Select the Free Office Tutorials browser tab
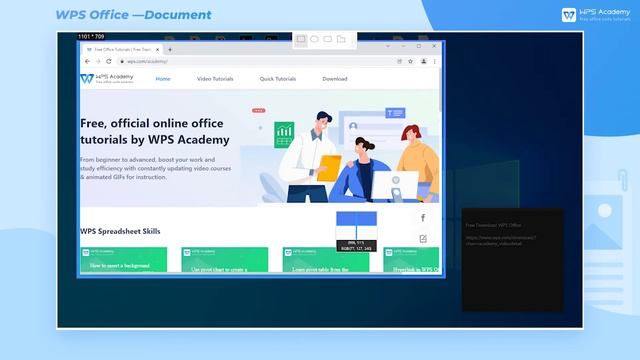 (122, 49)
